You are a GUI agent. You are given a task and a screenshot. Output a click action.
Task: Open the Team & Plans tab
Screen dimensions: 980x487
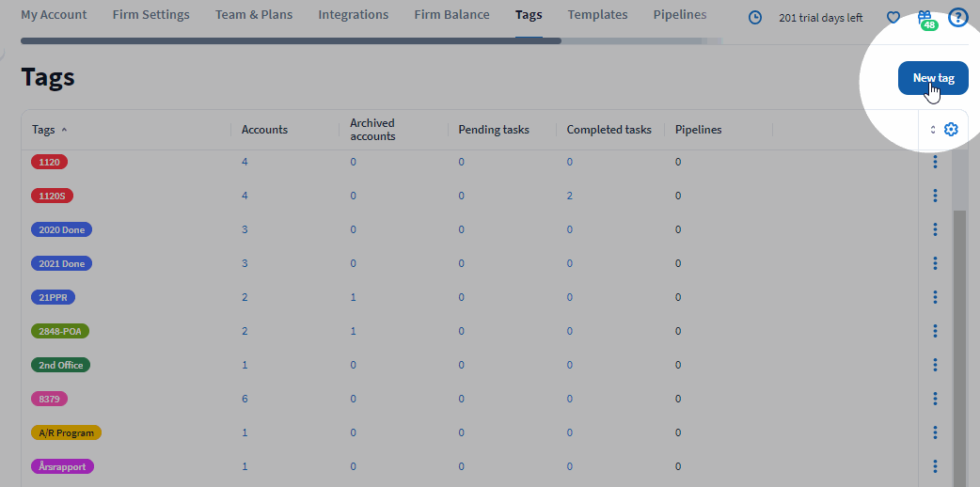[x=254, y=14]
